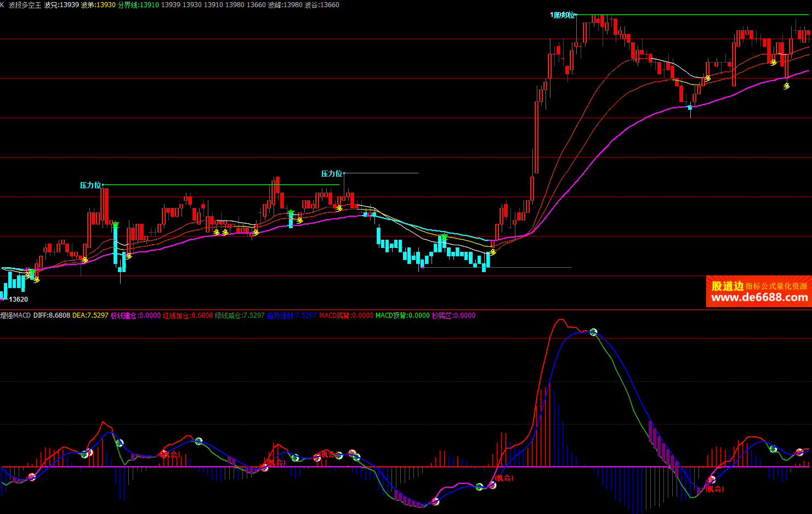Click the 波谷:13660 label in header
Viewport: 812px width, 514px height.
(x=322, y=5)
